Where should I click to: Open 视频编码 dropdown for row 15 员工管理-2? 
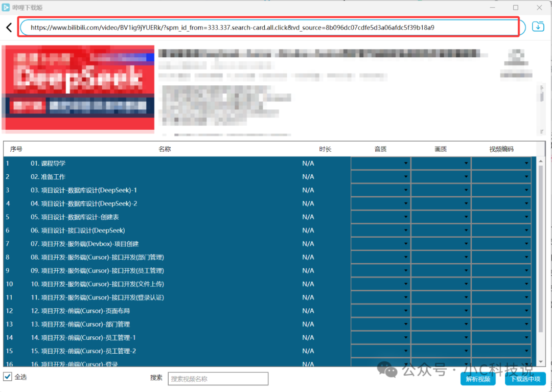[x=501, y=351]
